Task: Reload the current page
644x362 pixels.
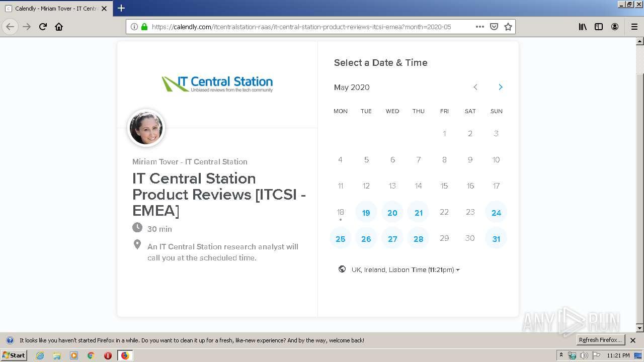Action: point(43,27)
